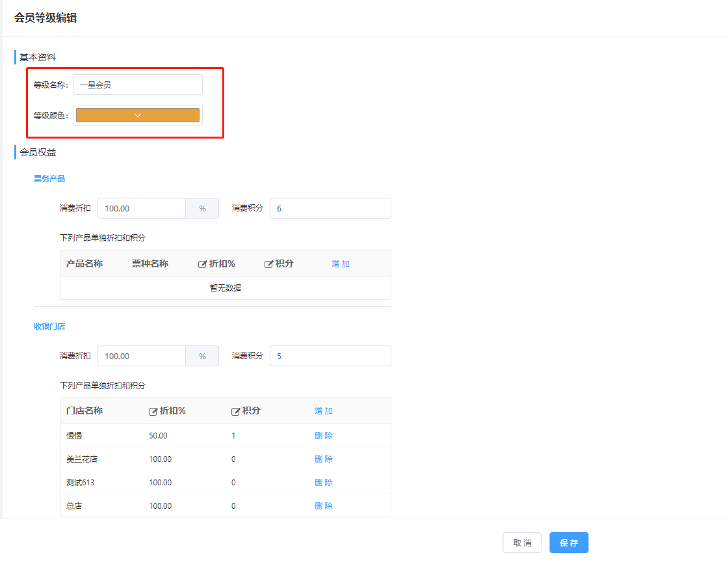The width and height of the screenshot is (728, 566).
Task: Delete the 总店 store row
Action: pos(324,506)
